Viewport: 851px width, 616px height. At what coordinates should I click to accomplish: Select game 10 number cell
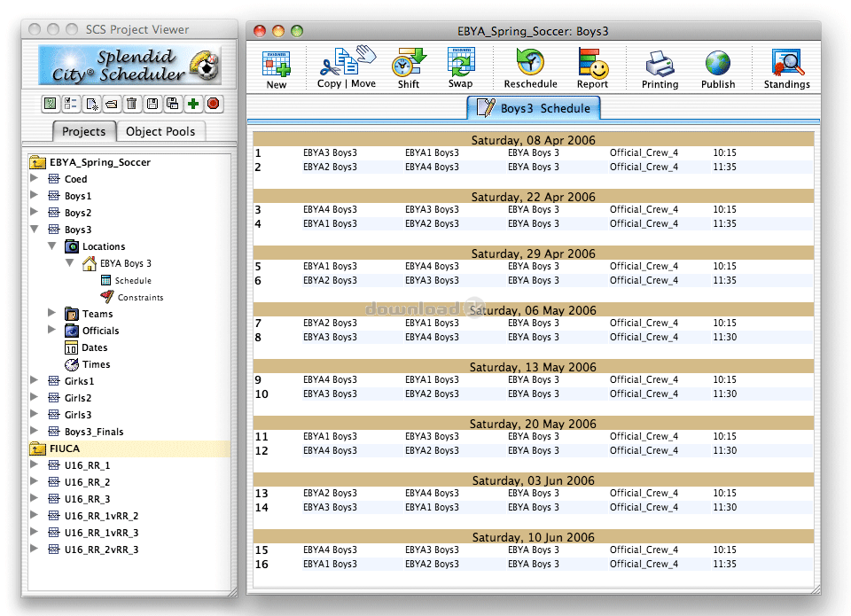[262, 394]
